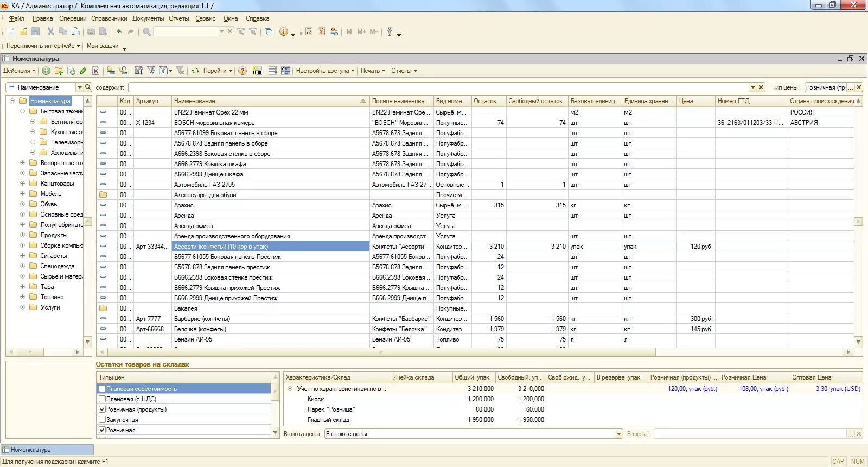Uncheck the Розничная price type checkbox

pos(102,430)
